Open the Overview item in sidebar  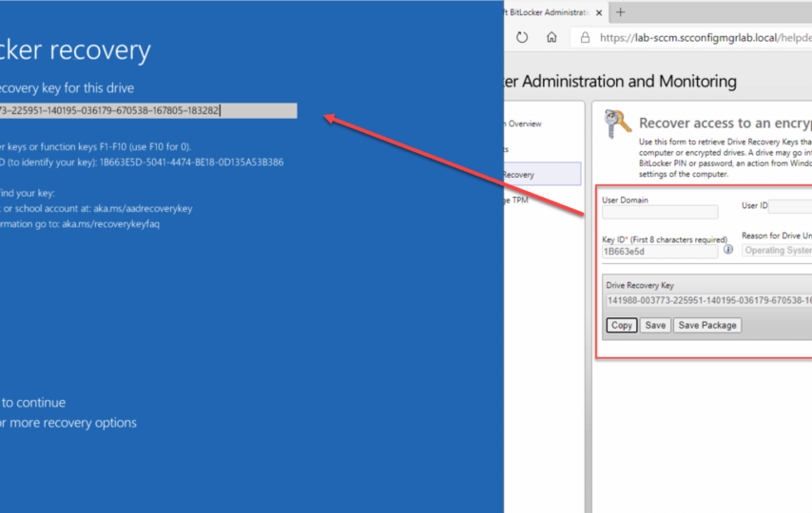tap(524, 123)
